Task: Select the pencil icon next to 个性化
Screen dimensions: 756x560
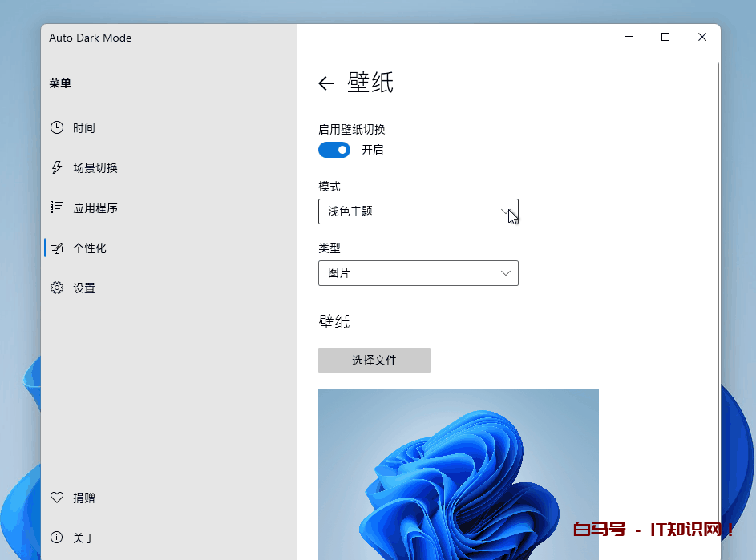Action: pos(56,248)
